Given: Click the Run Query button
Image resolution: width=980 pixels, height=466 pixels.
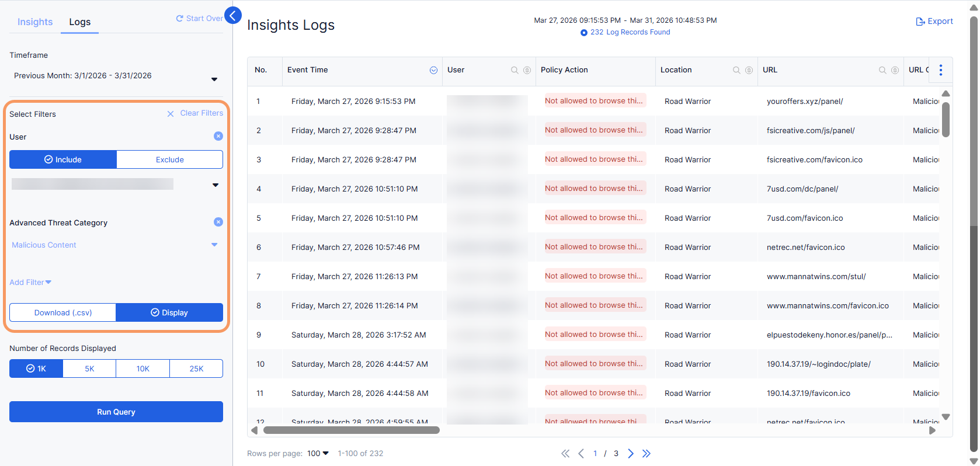Looking at the screenshot, I should click(116, 412).
